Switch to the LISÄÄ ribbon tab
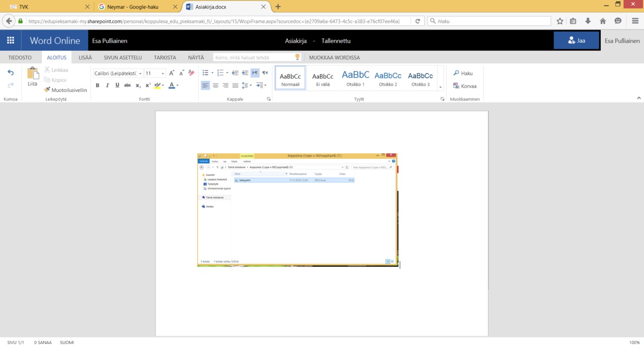Image resolution: width=644 pixels, height=345 pixels. [x=85, y=57]
